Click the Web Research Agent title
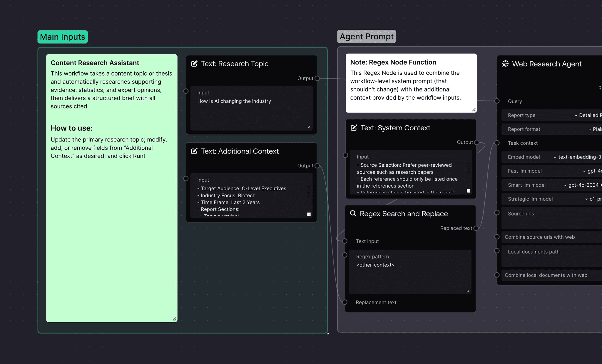This screenshot has height=364, width=602. click(x=547, y=64)
